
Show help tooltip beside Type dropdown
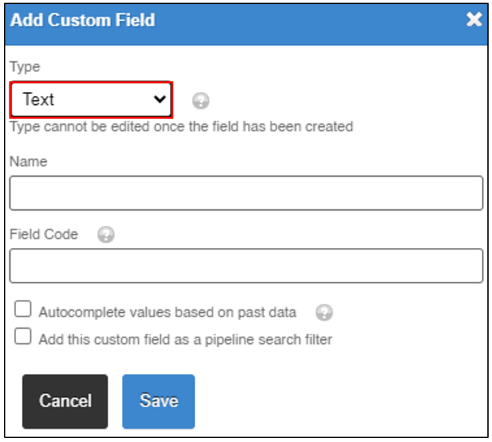[201, 101]
